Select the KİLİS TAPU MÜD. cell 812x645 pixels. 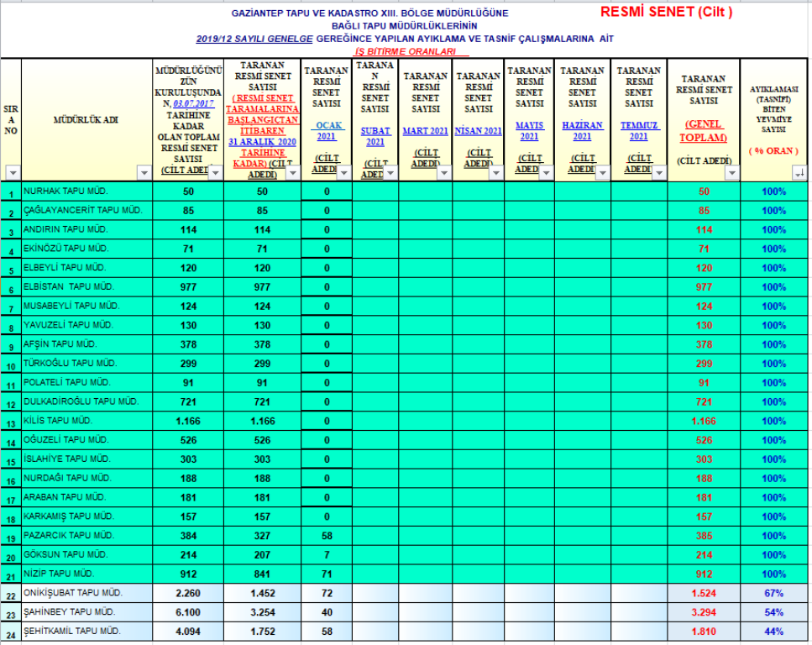tap(86, 420)
